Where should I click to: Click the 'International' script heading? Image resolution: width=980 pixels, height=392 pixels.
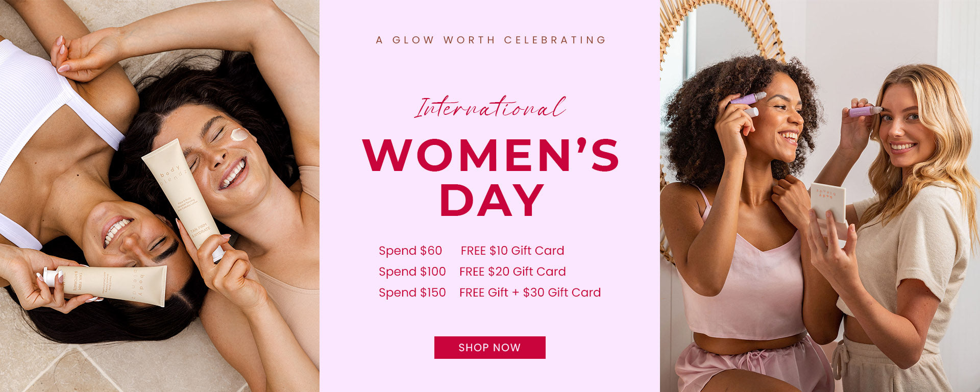[x=490, y=108]
